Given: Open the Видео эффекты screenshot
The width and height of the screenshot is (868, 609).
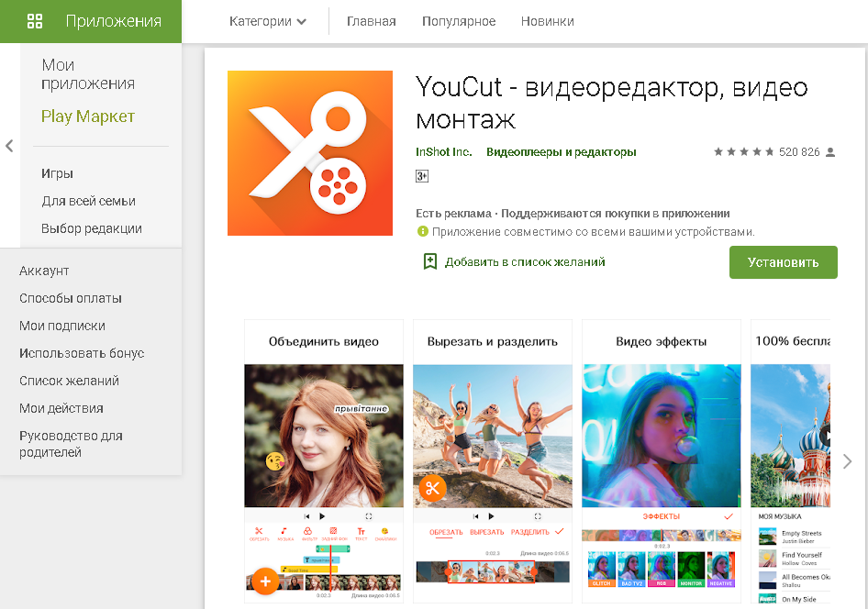Looking at the screenshot, I should click(662, 461).
